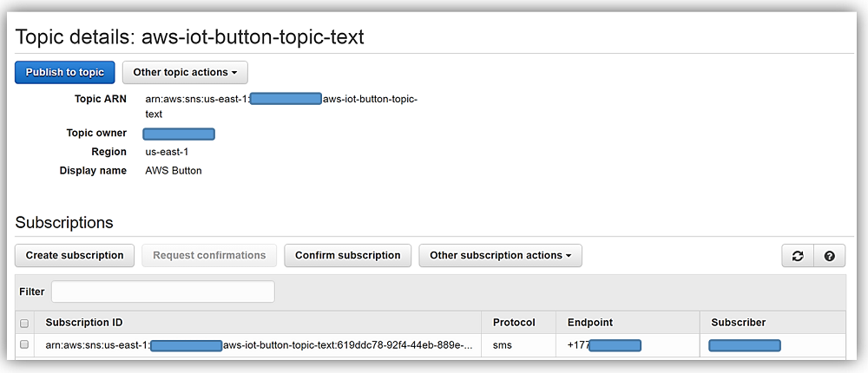Click the refresh subscriptions icon
Screen dimensions: 868x373
[x=797, y=256]
